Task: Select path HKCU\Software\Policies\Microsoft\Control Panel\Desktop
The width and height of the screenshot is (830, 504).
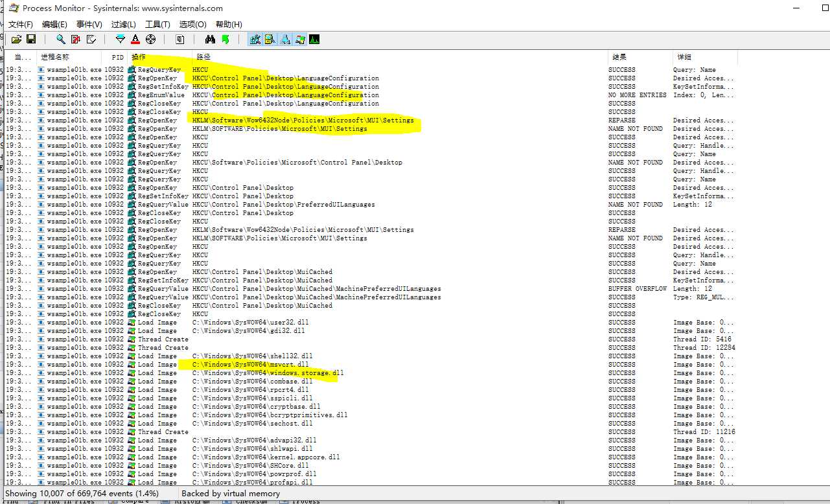Action: pyautogui.click(x=297, y=162)
